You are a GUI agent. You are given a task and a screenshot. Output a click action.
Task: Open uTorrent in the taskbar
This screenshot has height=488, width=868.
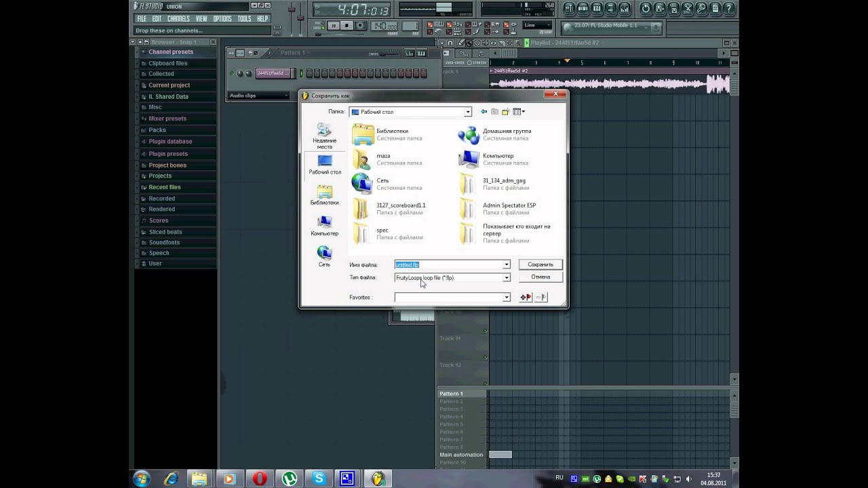[290, 479]
